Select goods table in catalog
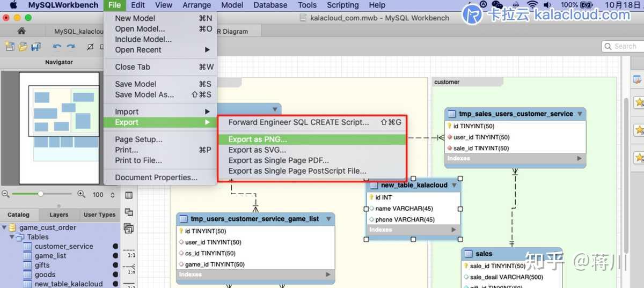 click(45, 275)
